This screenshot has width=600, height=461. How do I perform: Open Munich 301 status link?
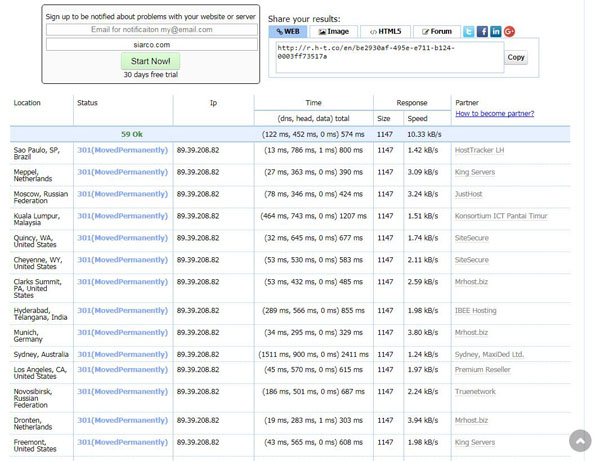pyautogui.click(x=122, y=332)
